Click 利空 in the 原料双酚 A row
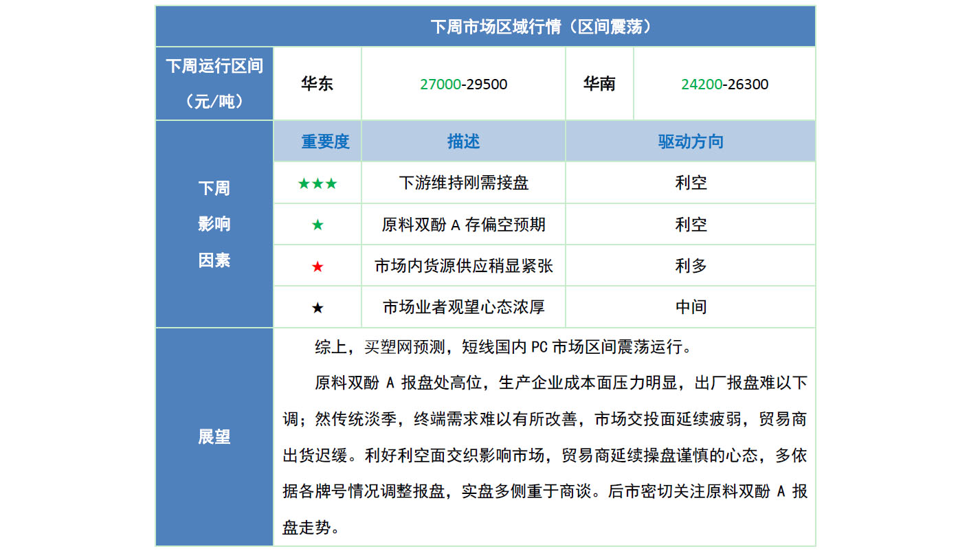Viewport: 980px width, 551px height. 691,225
